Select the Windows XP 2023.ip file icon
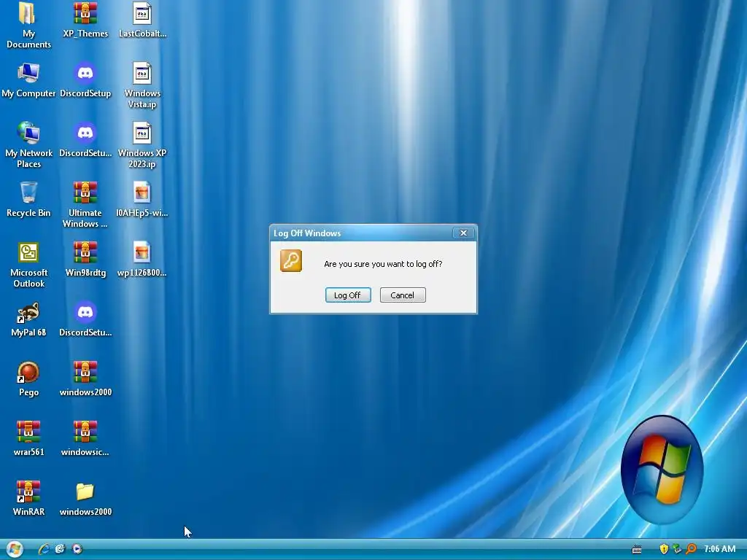 (142, 145)
